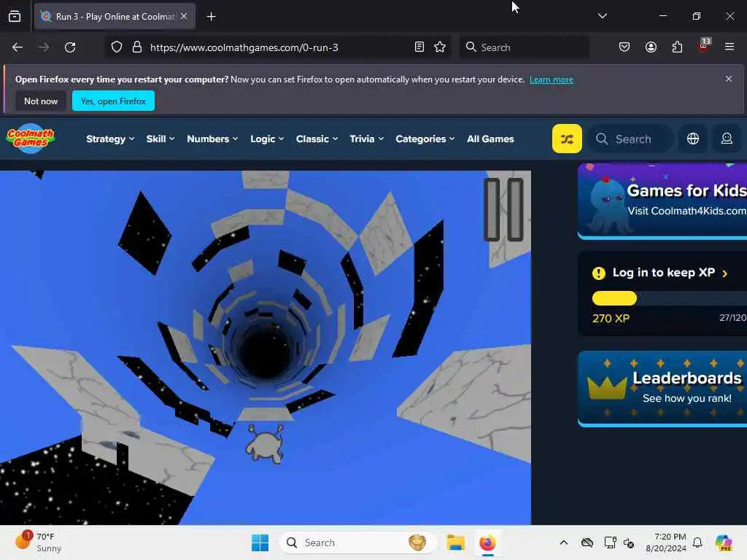747x560 pixels.
Task: Click Yes, open Firefox button
Action: click(113, 101)
